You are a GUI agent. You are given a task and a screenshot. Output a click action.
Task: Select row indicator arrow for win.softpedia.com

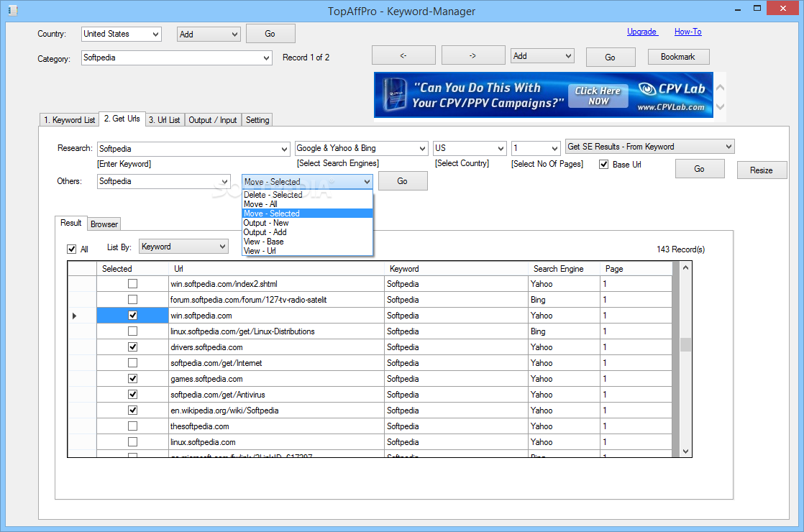tap(75, 316)
